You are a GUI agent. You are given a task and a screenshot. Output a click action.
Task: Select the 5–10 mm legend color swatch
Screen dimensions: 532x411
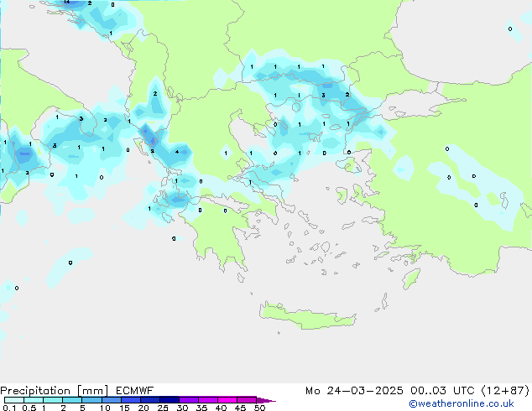point(91,400)
